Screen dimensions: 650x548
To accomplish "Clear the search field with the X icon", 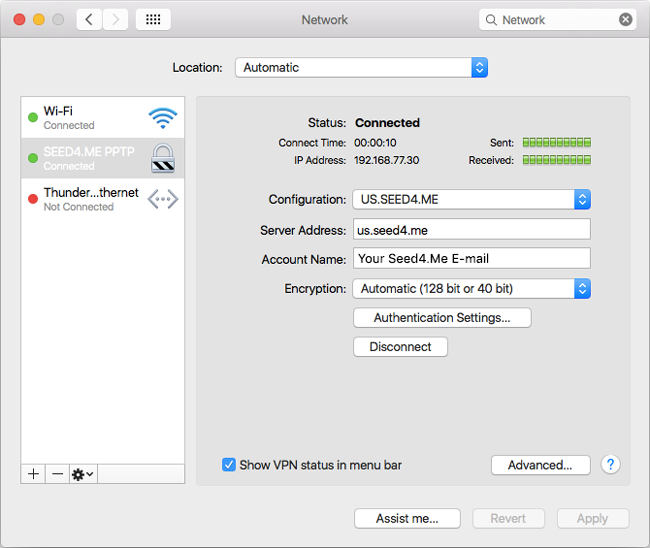I will (625, 19).
